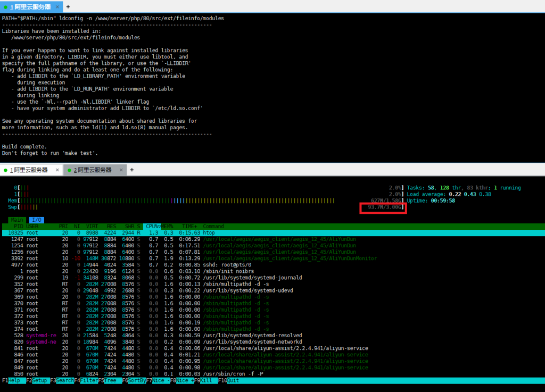The height and width of the screenshot is (392, 545).
Task: Select the /usr/sbin/cron -f -P row
Action: pos(274,374)
